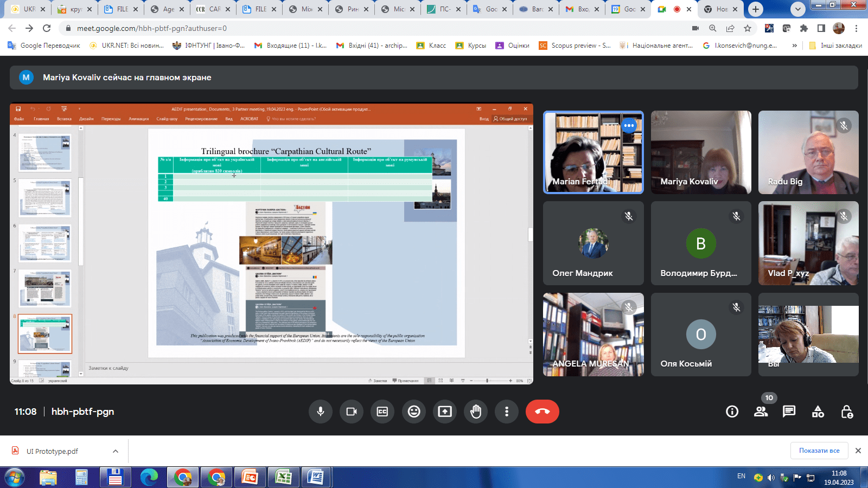Turn off the camera

(x=352, y=412)
